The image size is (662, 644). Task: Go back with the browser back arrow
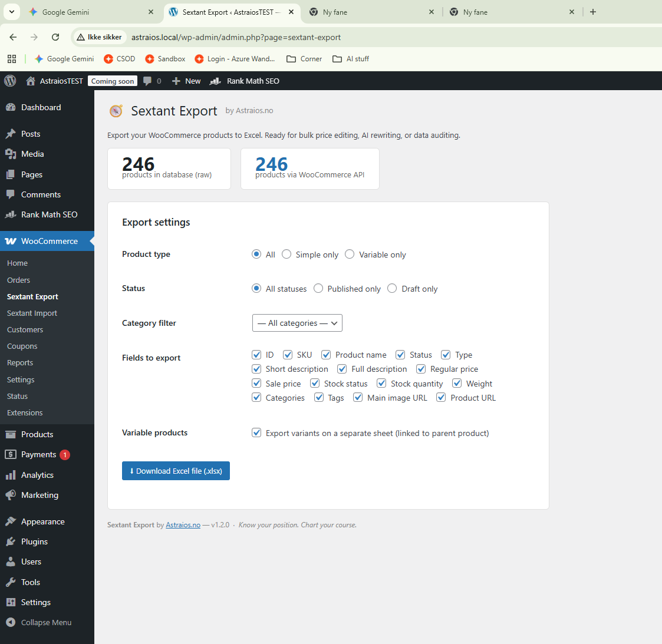point(13,37)
